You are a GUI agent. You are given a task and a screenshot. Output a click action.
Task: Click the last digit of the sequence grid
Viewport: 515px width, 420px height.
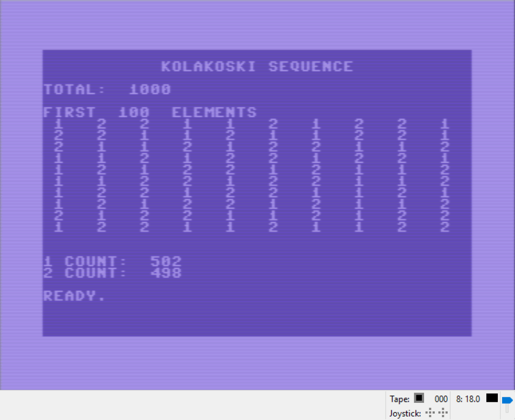click(444, 226)
